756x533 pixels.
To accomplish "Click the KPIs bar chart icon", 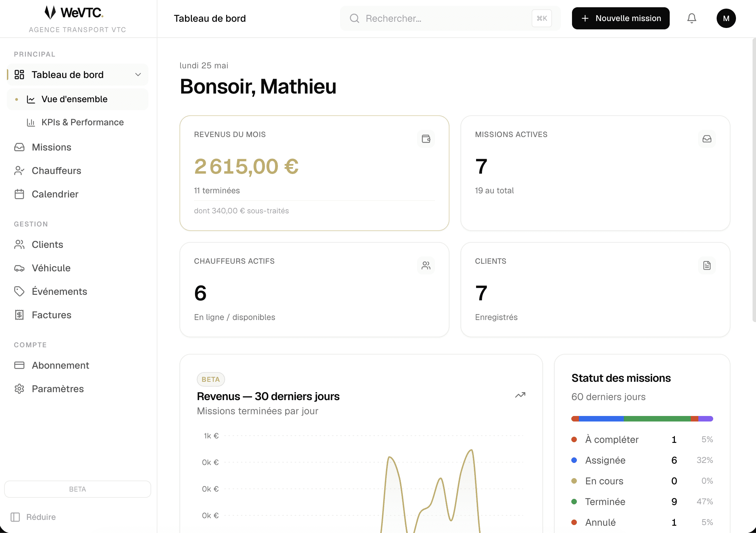I will 31,123.
